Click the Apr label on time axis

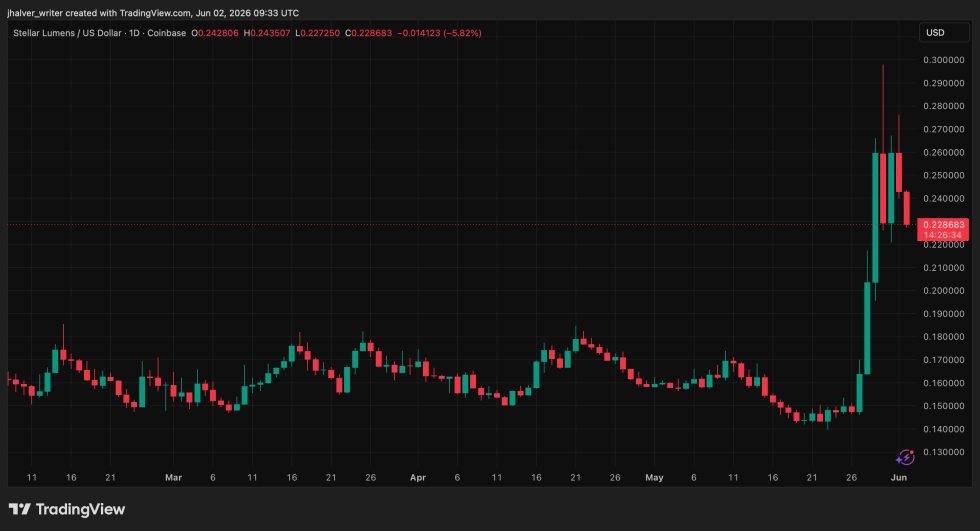click(418, 477)
